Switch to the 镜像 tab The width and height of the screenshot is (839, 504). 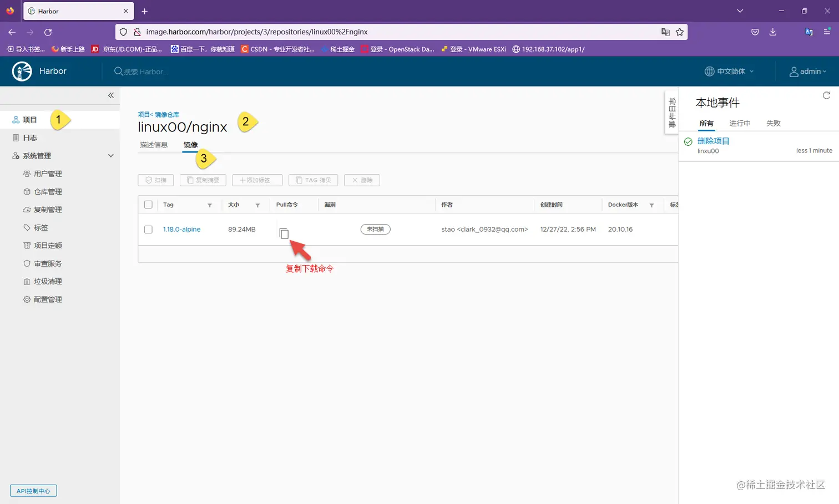[191, 145]
